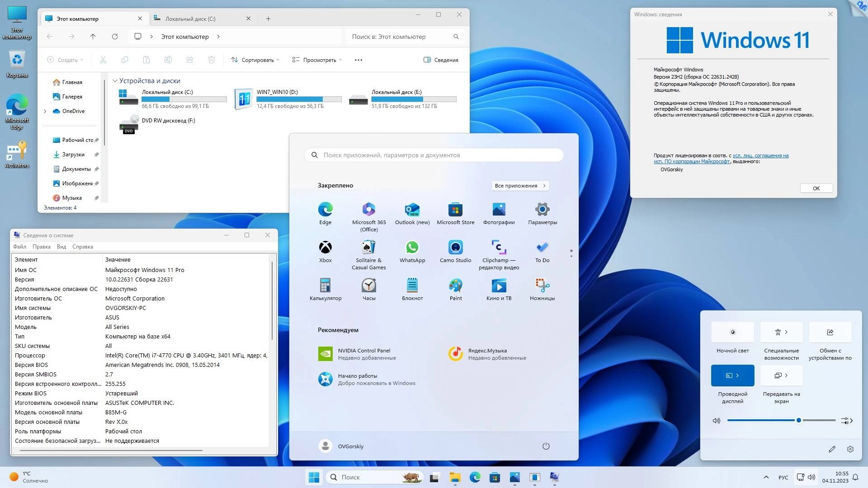Open Microsoft license agreement link

point(721,159)
